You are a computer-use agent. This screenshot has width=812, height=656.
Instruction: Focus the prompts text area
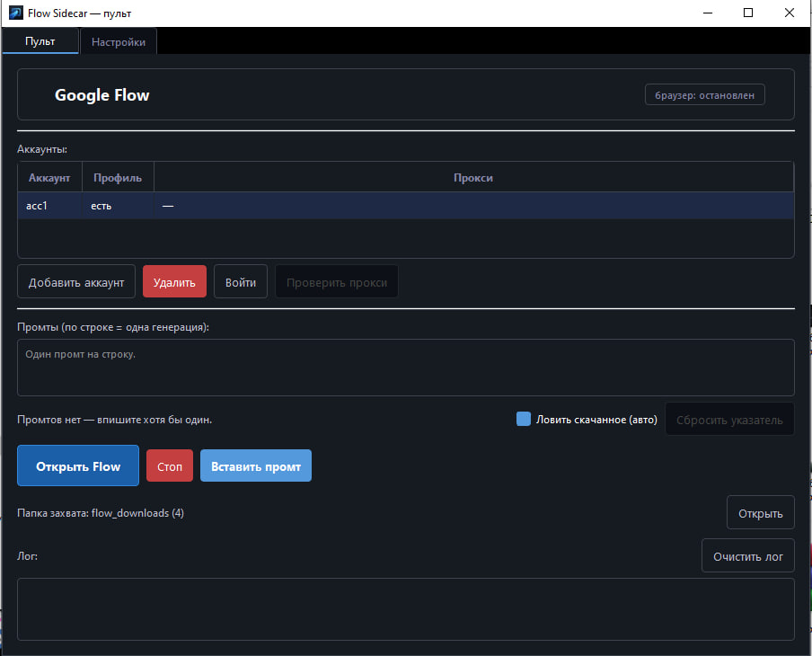[x=405, y=368]
